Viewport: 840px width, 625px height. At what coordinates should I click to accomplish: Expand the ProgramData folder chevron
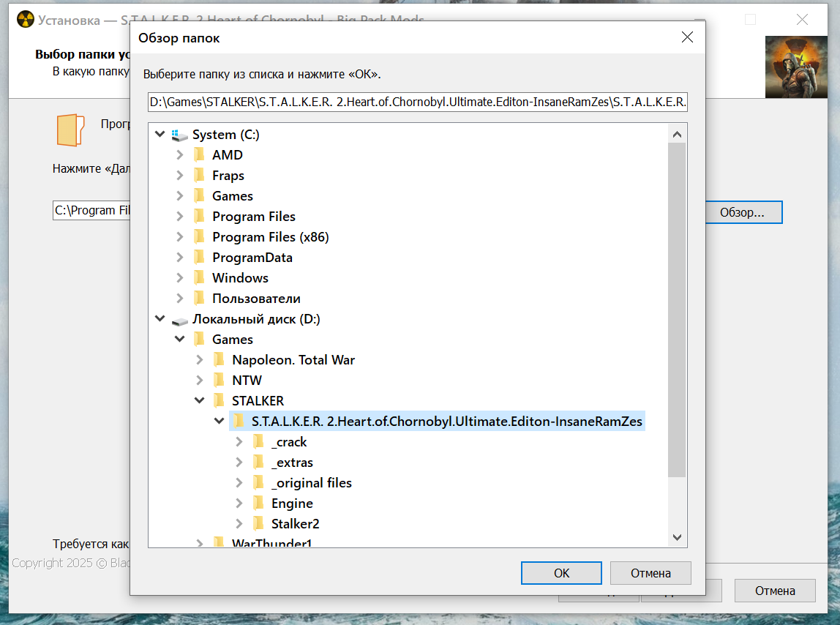click(x=180, y=258)
